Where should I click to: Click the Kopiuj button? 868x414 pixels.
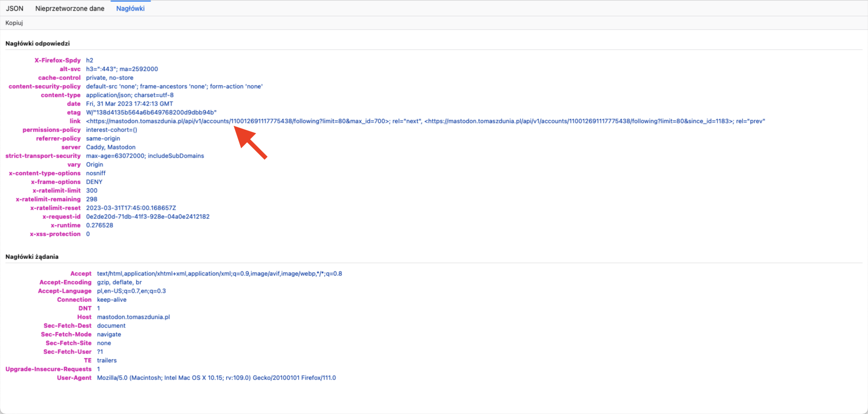click(x=14, y=23)
